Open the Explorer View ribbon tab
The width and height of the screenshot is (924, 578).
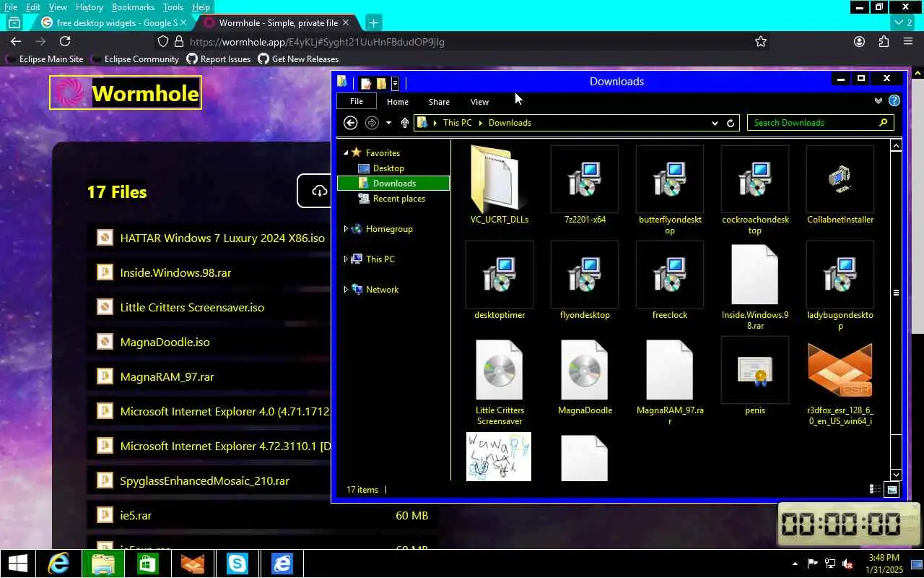[x=479, y=102]
